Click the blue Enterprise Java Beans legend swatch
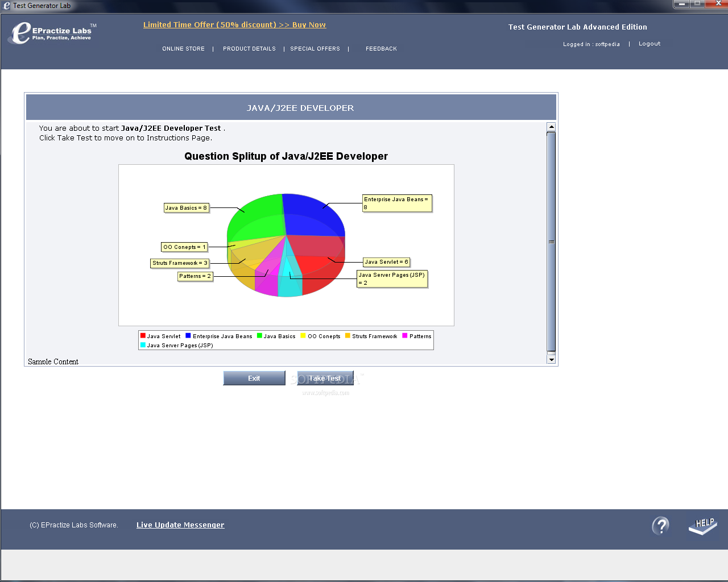The height and width of the screenshot is (582, 728). (x=188, y=336)
